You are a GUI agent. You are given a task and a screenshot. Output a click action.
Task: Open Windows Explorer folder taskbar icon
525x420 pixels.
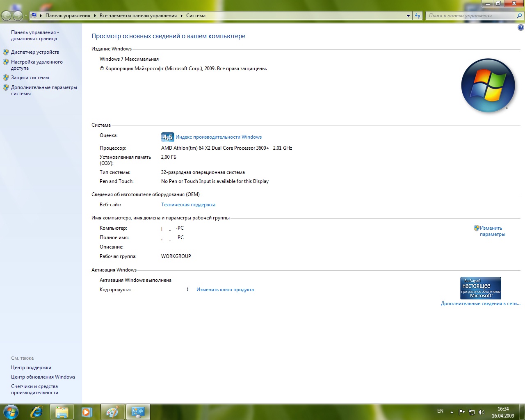point(62,412)
